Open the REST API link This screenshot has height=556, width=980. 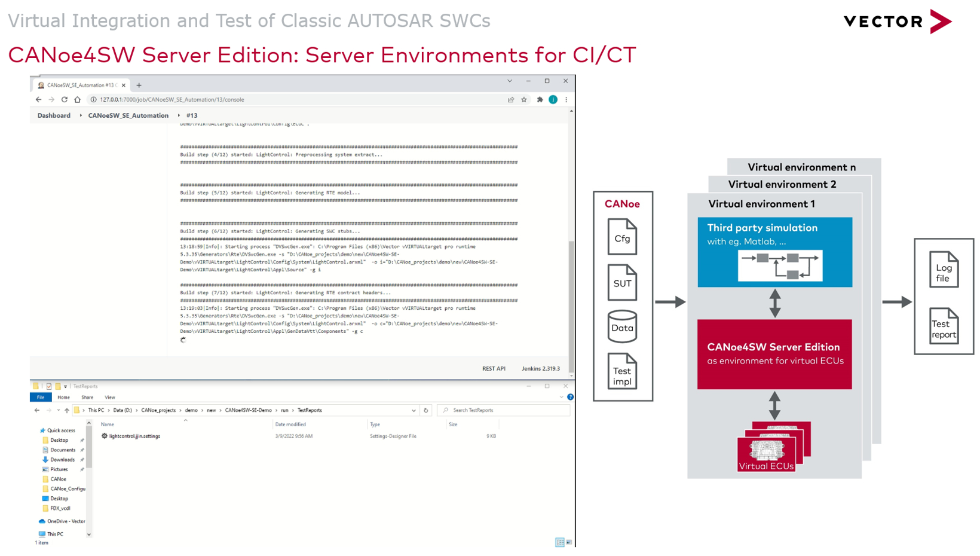494,369
